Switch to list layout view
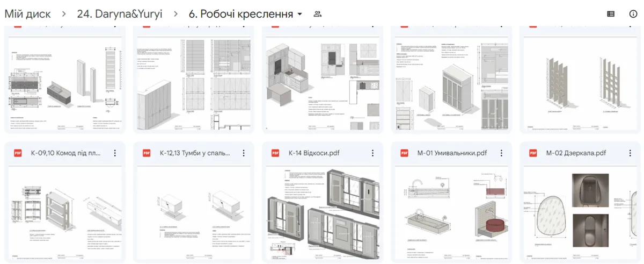This screenshot has width=644, height=264. click(611, 14)
